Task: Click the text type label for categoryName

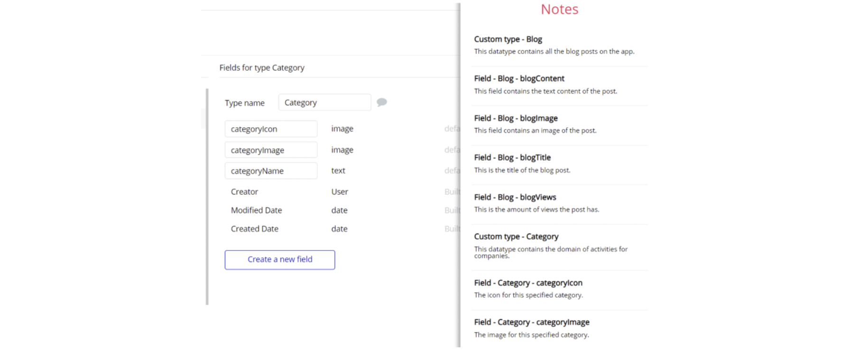Action: (338, 171)
